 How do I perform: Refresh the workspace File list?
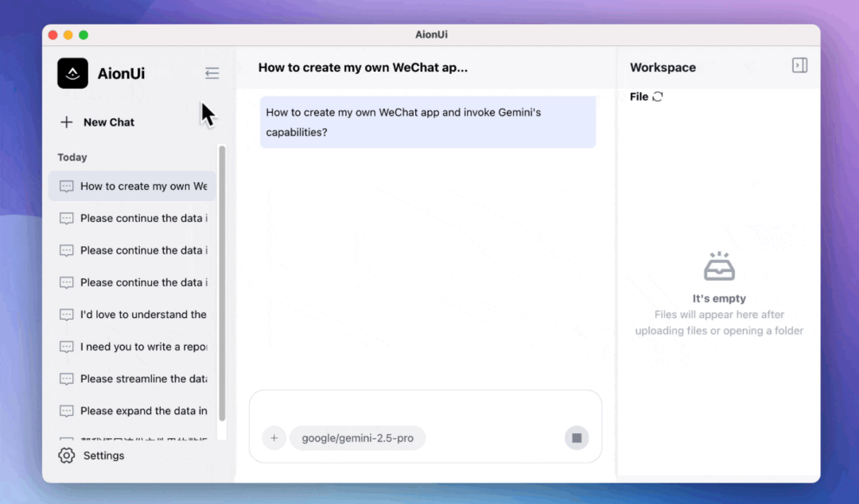658,97
